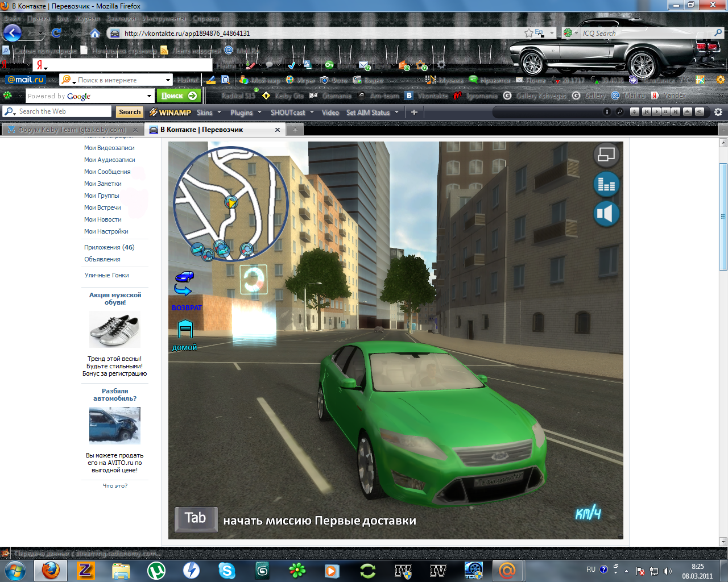Viewport: 728px width, 582px height.
Task: Click the ICQ Search field
Action: (x=646, y=33)
